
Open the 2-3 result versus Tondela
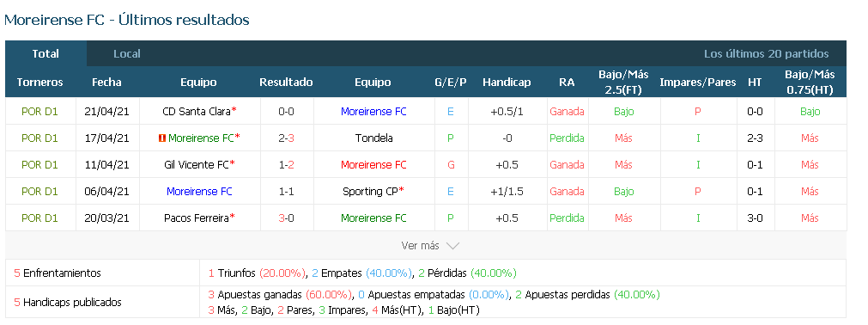coord(286,138)
